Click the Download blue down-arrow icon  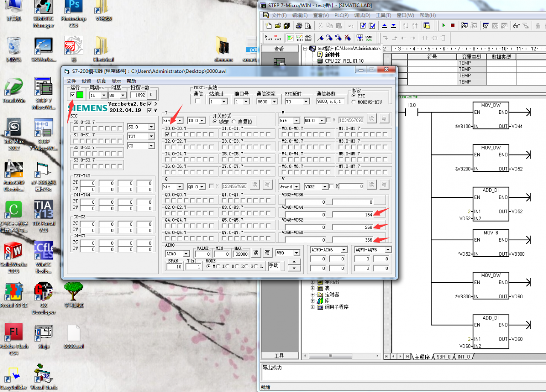[x=393, y=26]
